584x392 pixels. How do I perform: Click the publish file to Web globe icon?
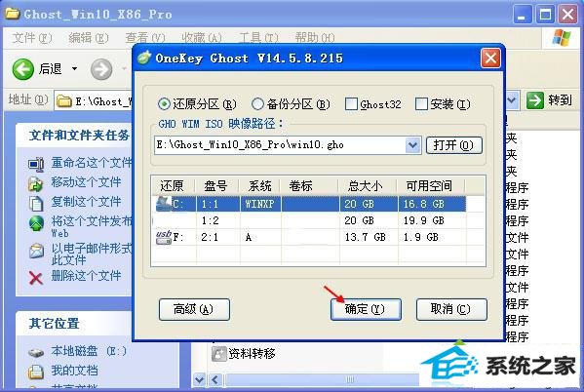[36, 223]
